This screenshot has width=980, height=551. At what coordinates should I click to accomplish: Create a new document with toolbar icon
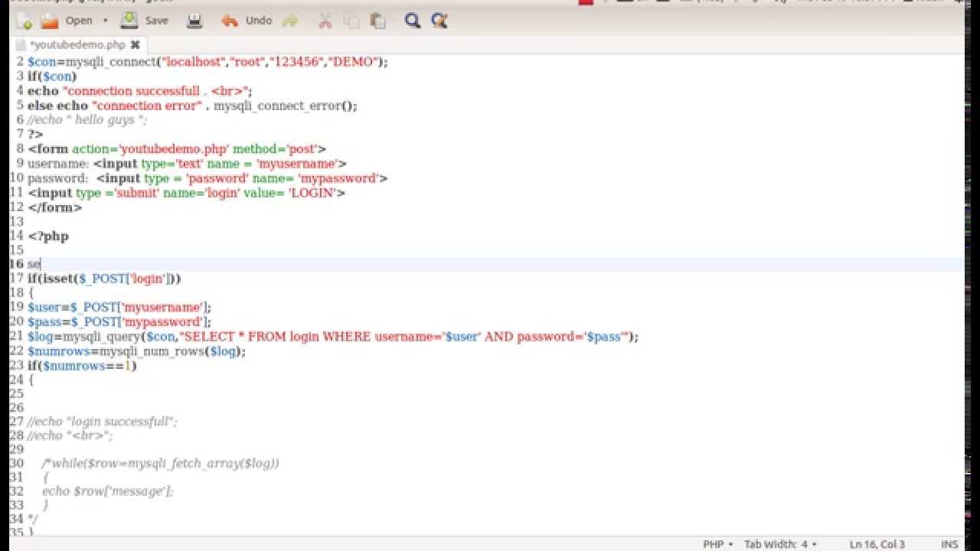pos(24,21)
